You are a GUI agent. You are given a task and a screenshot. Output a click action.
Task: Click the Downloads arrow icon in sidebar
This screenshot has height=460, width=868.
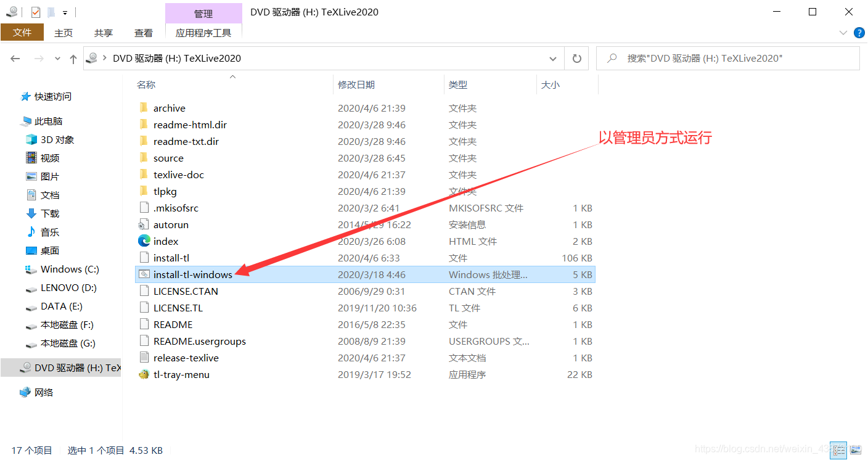pyautogui.click(x=31, y=213)
